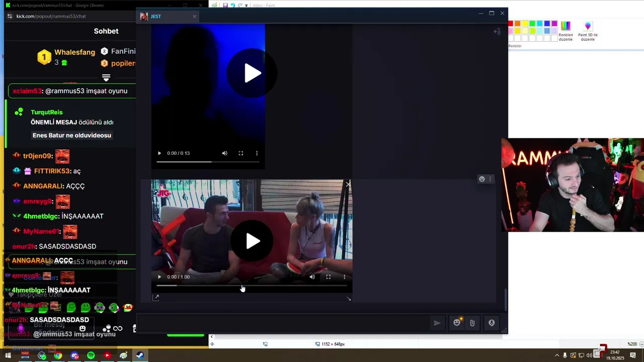This screenshot has height=362, width=644.
Task: Select the orange color swatch in Paint
Action: tap(517, 24)
